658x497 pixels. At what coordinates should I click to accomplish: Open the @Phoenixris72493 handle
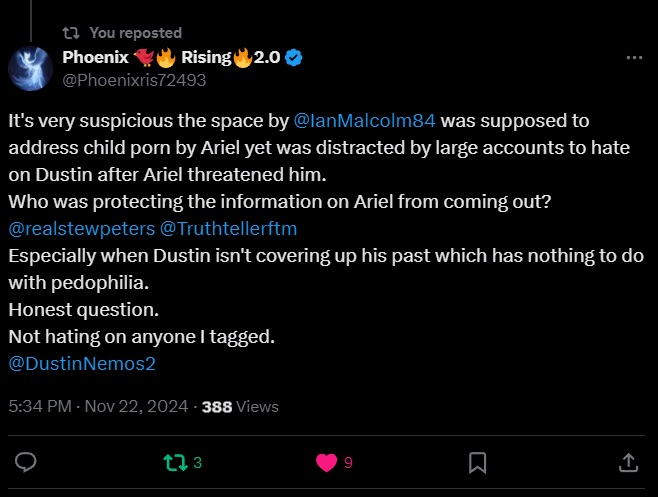pyautogui.click(x=134, y=80)
